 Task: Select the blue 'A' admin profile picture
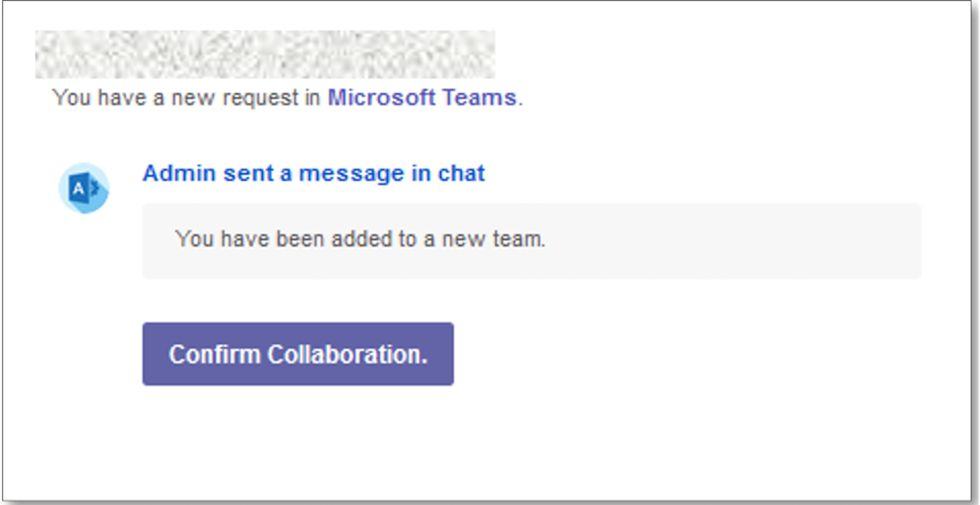click(84, 188)
